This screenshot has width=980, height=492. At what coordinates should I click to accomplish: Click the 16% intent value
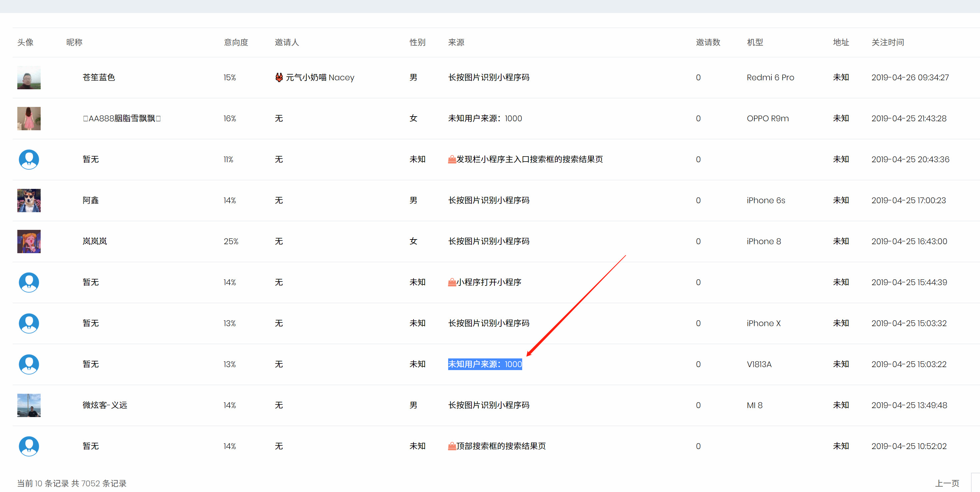pyautogui.click(x=230, y=119)
